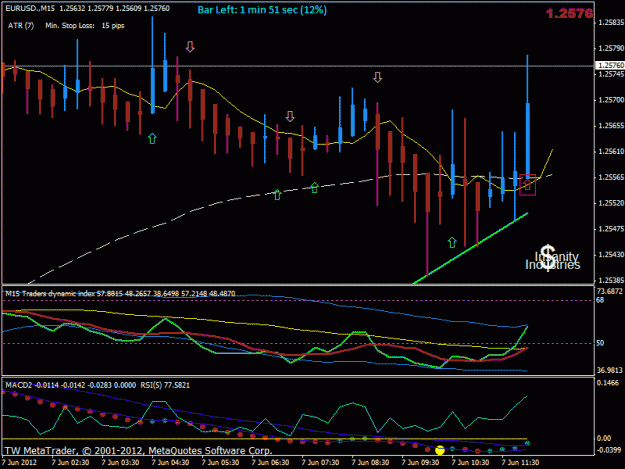This screenshot has width=625, height=469.
Task: Click the highlighted 1.25760 current price tag
Action: pyautogui.click(x=610, y=65)
